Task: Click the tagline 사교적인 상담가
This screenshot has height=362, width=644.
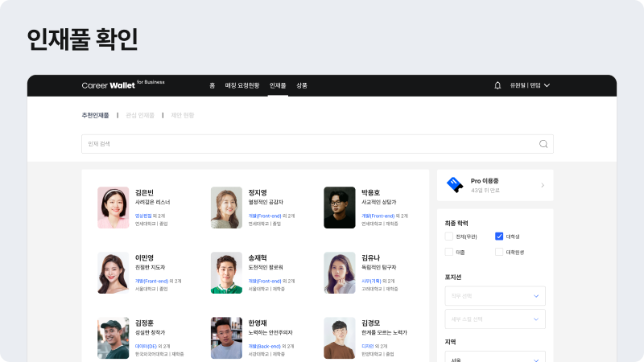Action: click(378, 203)
